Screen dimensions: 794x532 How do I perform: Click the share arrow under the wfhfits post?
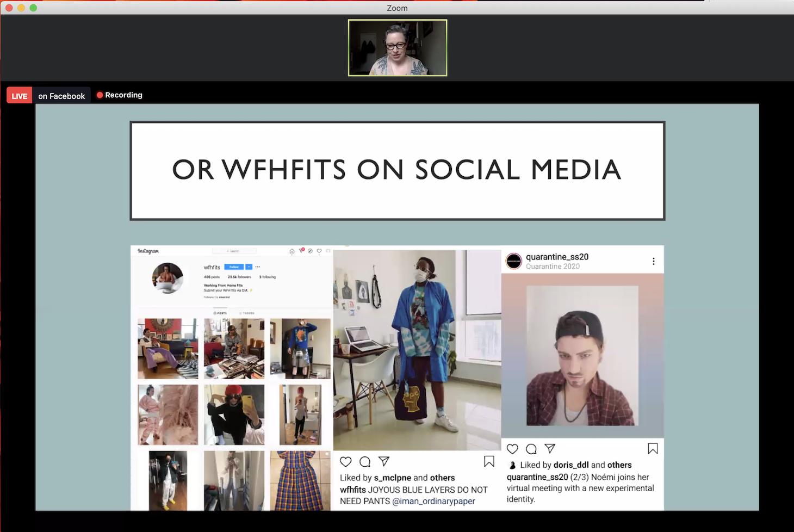(384, 461)
